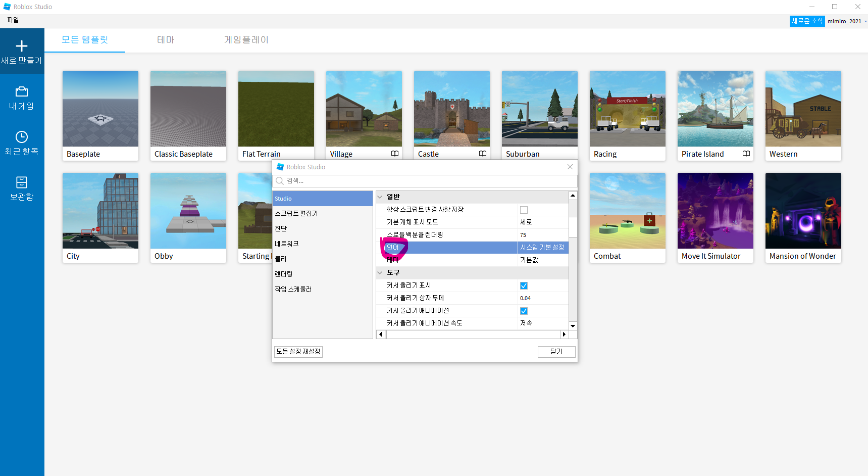The height and width of the screenshot is (476, 868).
Task: Toggle 커서 올리기 표시 checkbox
Action: tap(524, 285)
